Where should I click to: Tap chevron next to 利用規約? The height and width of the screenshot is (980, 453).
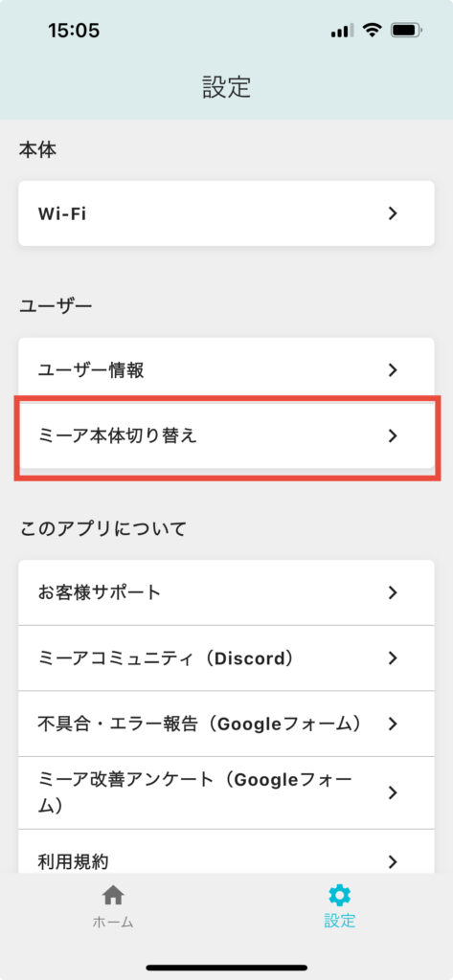pos(393,862)
